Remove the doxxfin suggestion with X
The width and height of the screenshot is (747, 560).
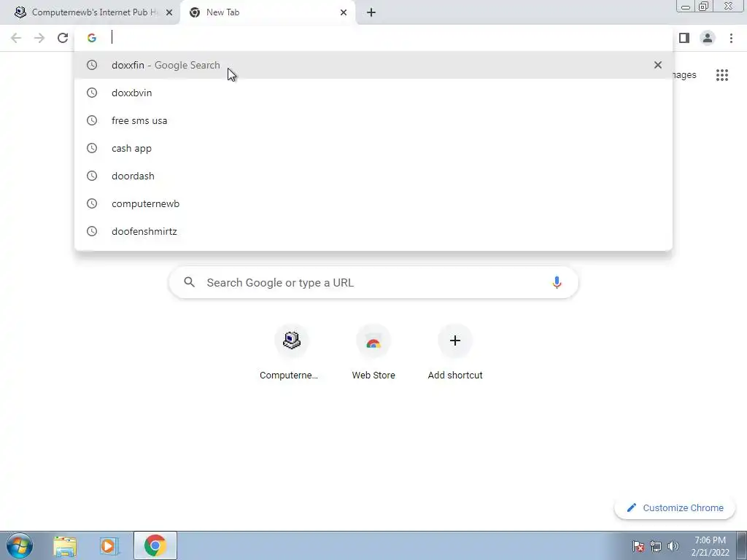657,65
